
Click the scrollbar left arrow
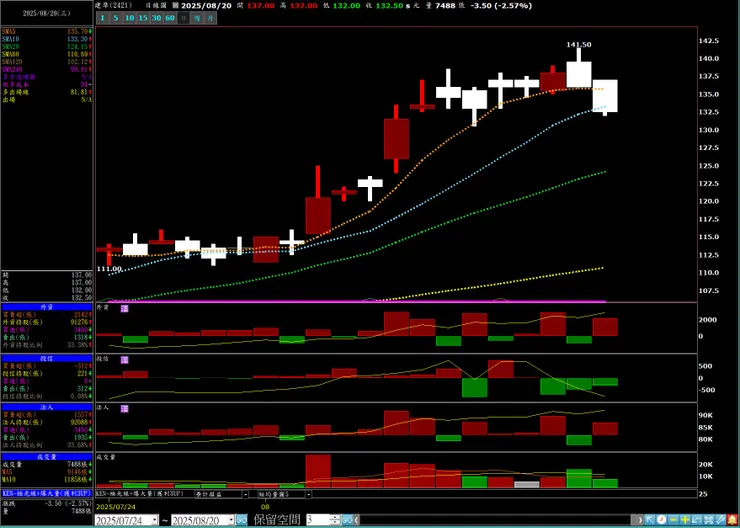tap(357, 520)
